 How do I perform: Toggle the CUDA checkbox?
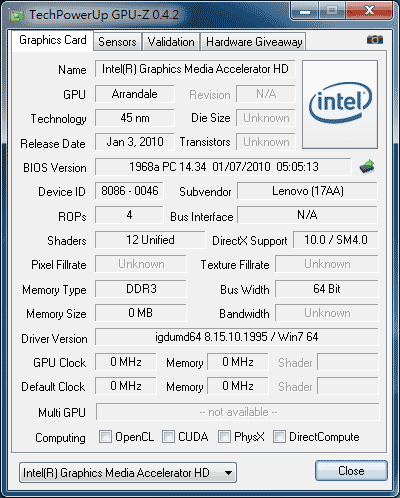tap(168, 436)
